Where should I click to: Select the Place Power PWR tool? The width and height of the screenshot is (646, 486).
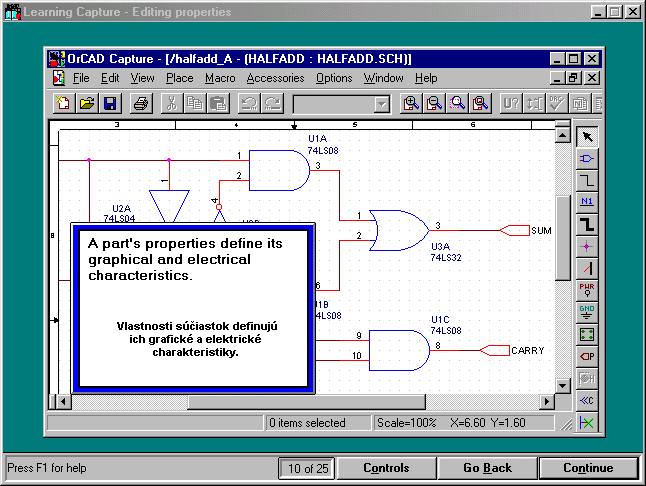coord(587,289)
